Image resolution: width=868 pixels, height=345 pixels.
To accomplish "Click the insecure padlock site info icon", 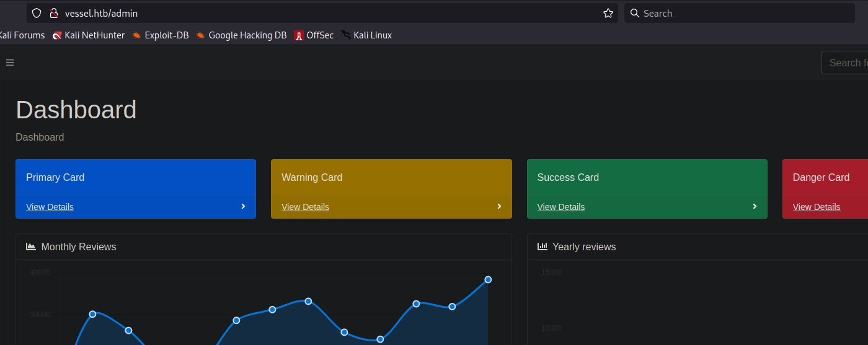I will tap(53, 13).
